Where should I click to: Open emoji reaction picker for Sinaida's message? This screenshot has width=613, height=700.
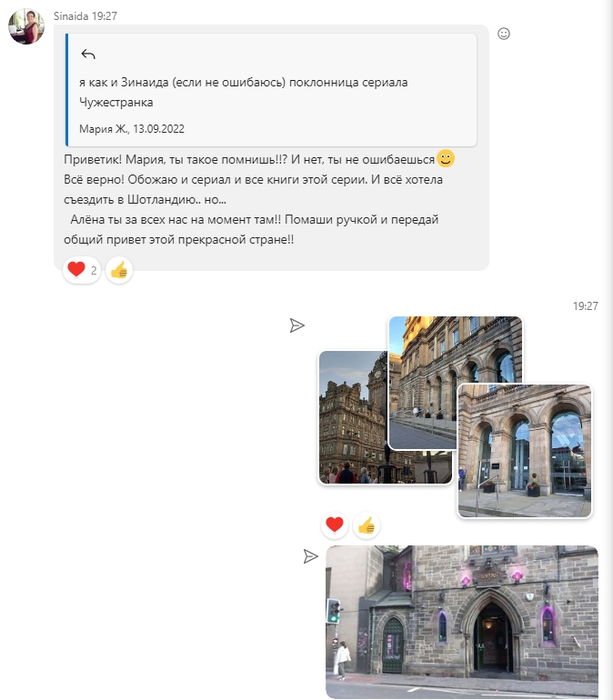click(504, 34)
